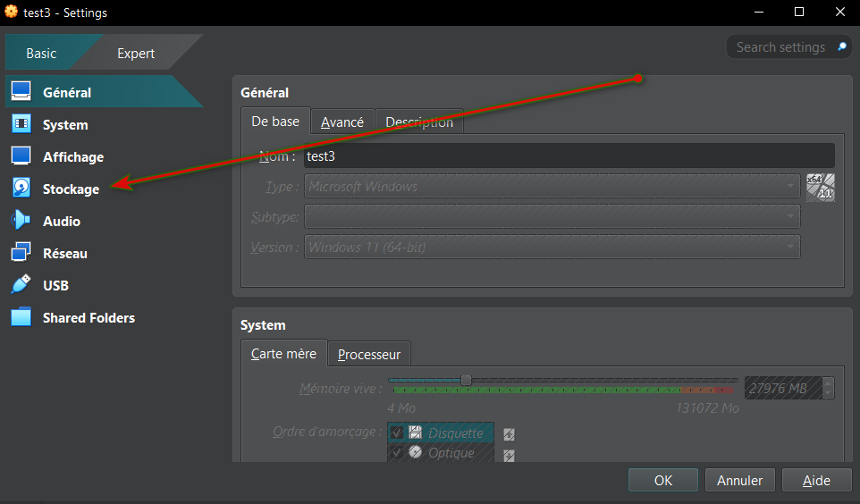The image size is (860, 504).
Task: Click the Général monitor icon in sidebar
Action: tap(21, 92)
